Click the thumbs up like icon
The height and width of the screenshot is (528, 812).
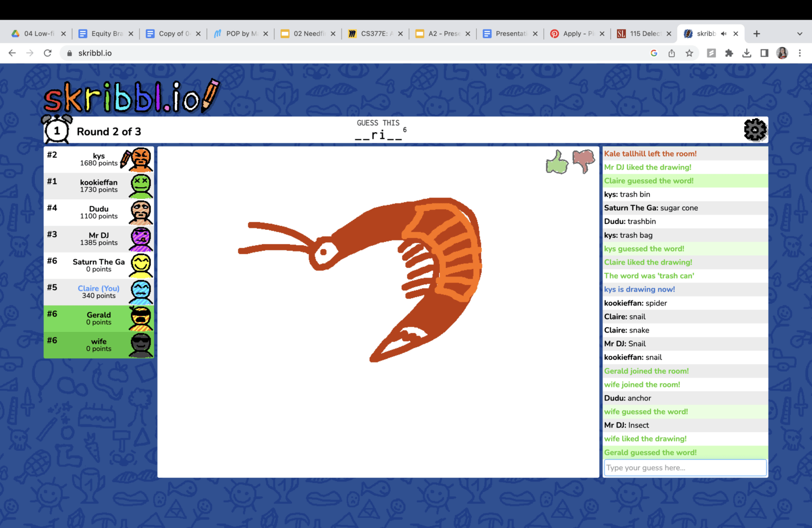click(557, 162)
